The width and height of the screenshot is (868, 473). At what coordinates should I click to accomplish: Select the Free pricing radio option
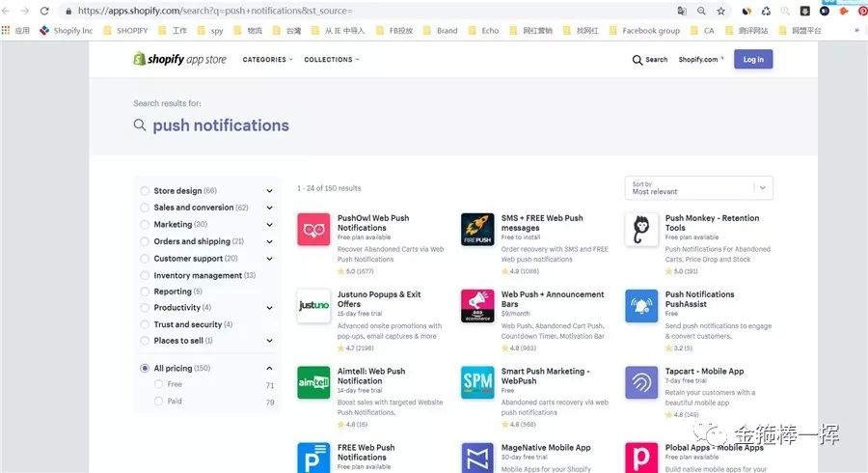coord(159,384)
